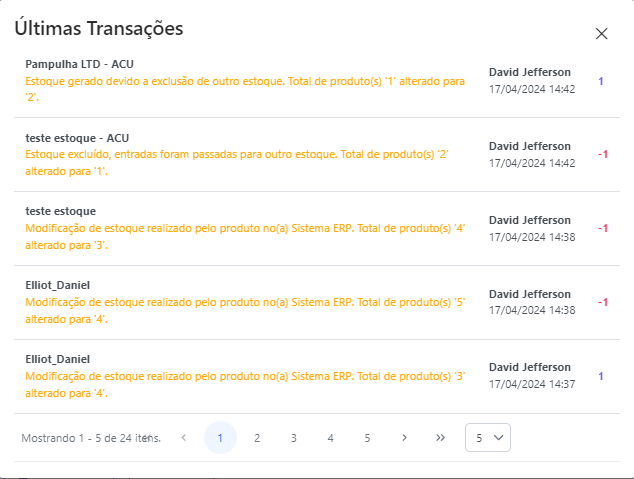The image size is (634, 479).
Task: Open page 2 of transactions
Action: coord(257,438)
